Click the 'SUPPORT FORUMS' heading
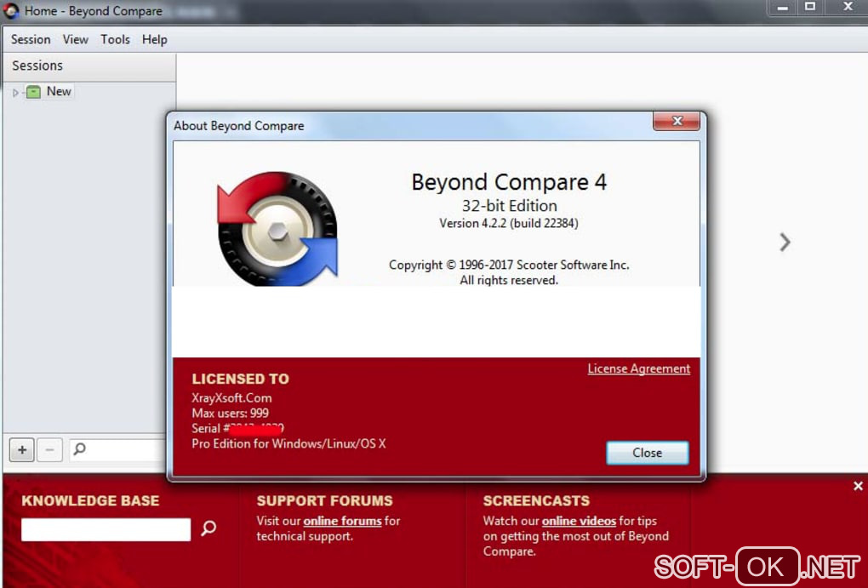868x588 pixels. point(324,501)
